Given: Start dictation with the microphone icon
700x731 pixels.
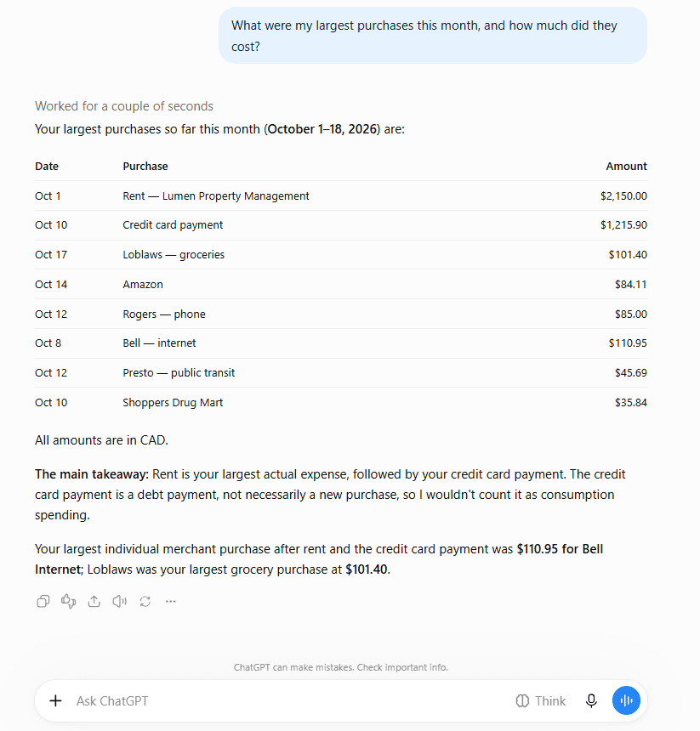Looking at the screenshot, I should [x=591, y=700].
